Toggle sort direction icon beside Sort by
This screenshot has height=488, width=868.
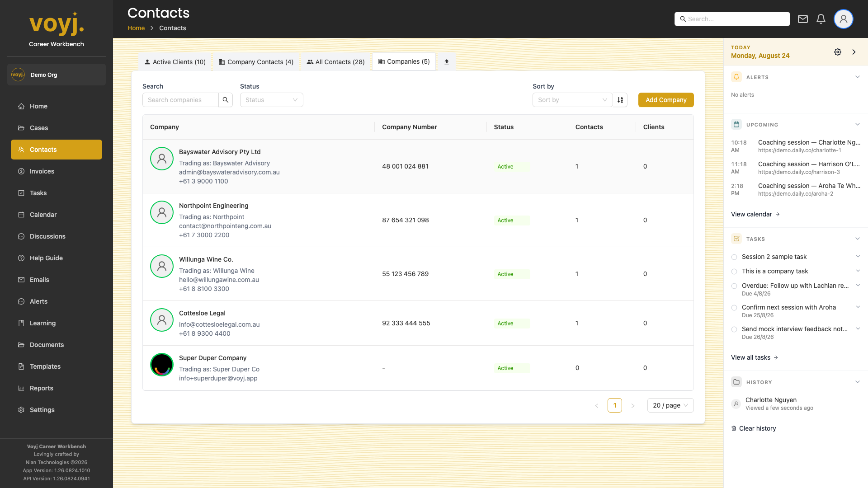tap(620, 100)
